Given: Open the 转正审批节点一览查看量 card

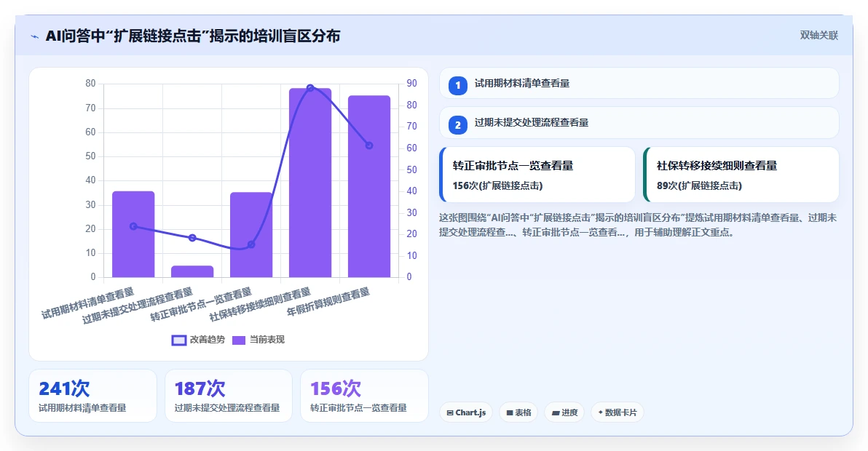Looking at the screenshot, I should [x=537, y=175].
